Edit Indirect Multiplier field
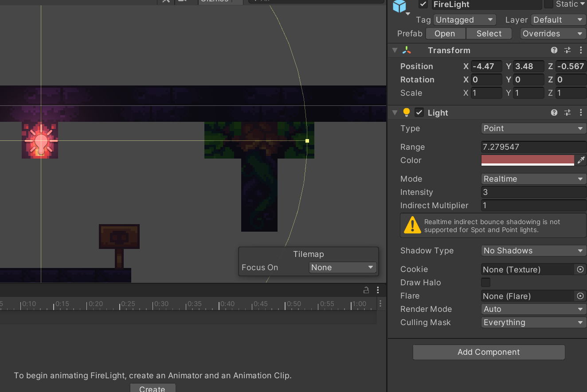Screen dimensions: 587x392 click(534, 206)
